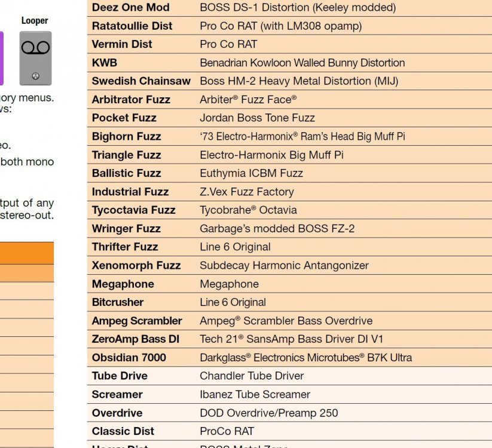
Task: Select the "Industrial Fuzz" model name
Action: [130, 192]
